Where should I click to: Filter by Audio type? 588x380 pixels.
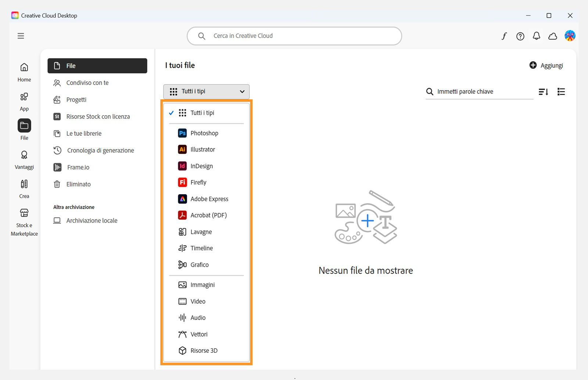pyautogui.click(x=207, y=318)
